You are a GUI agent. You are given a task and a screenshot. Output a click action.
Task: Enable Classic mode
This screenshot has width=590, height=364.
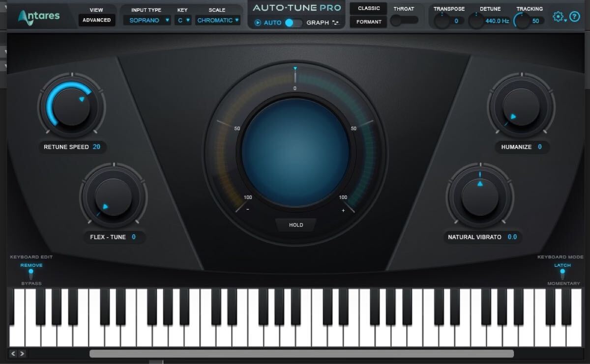pos(368,8)
